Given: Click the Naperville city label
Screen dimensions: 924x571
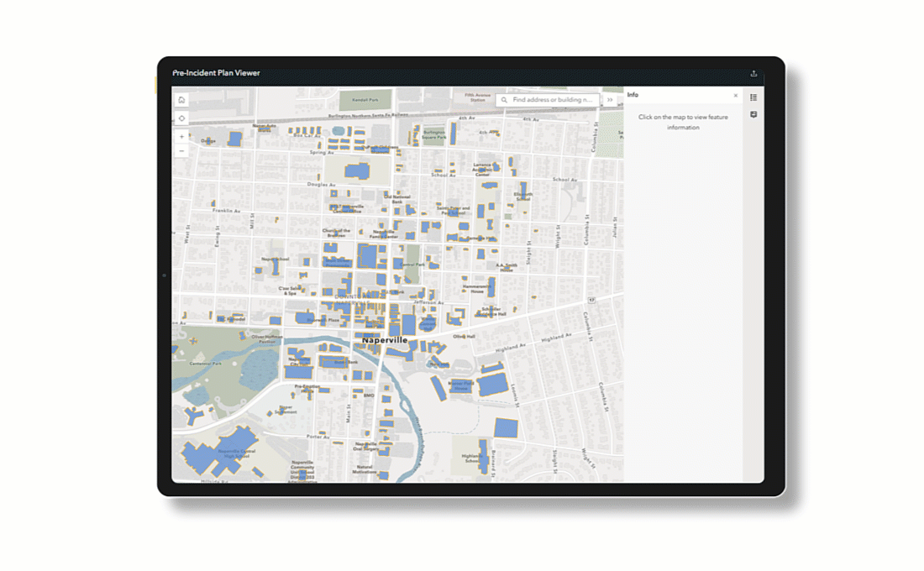Looking at the screenshot, I should tap(384, 340).
